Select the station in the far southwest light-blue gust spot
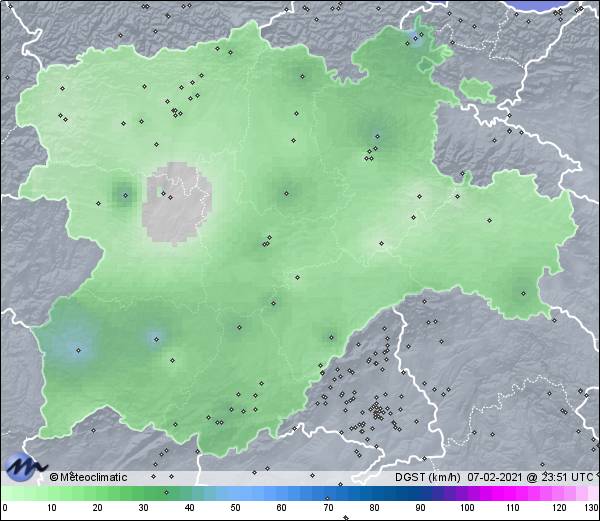The height and width of the screenshot is (521, 600). click(78, 350)
